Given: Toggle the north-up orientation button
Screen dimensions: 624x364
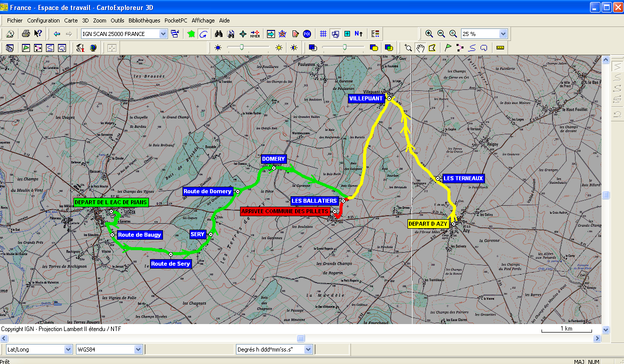Looking at the screenshot, I should coord(358,34).
